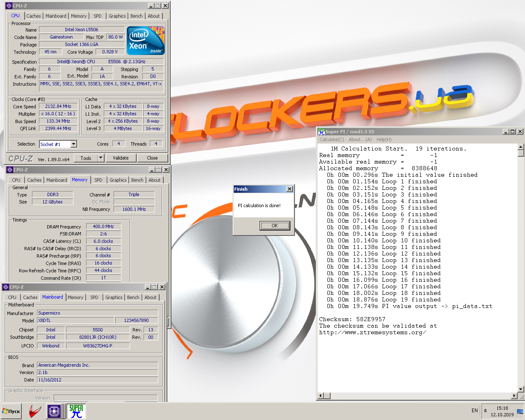525x420 pixels.
Task: Click the Channel # value Triple
Action: pos(134,194)
